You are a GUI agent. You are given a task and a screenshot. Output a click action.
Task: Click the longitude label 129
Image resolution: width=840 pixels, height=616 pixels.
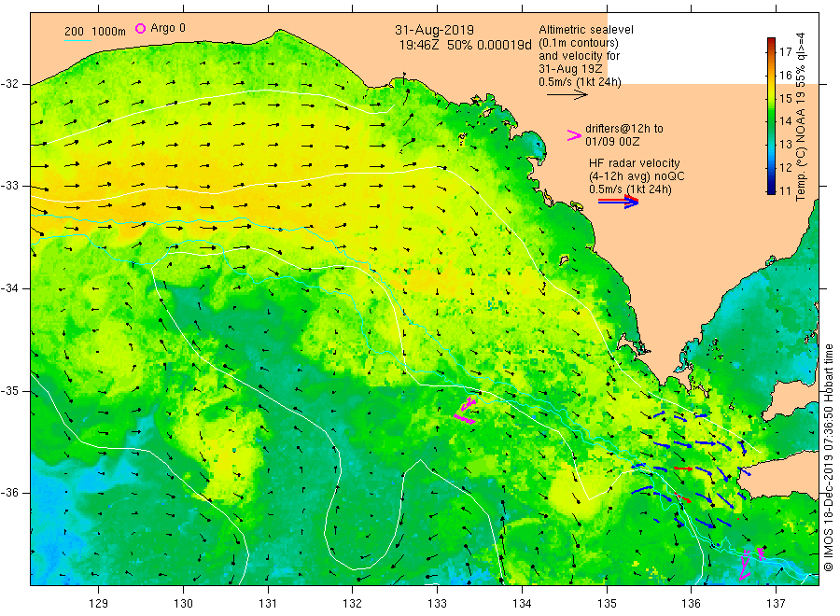[x=99, y=603]
